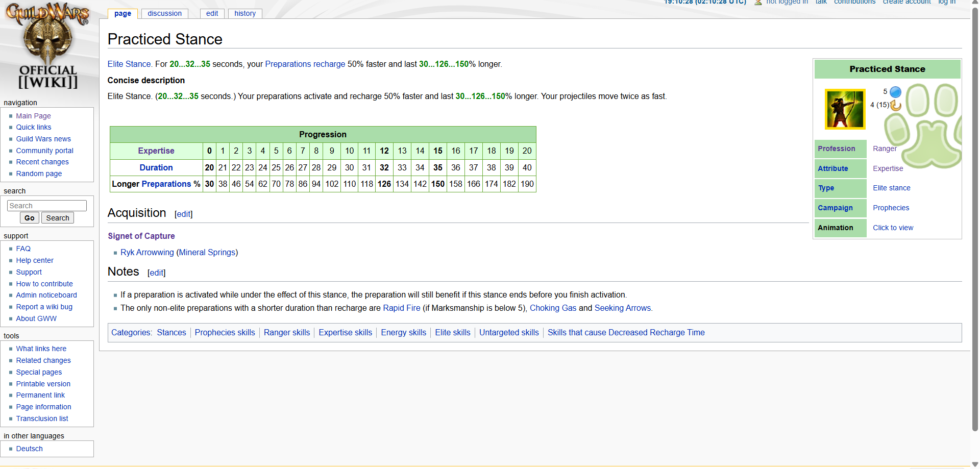Open the Support link in sidebar
The width and height of the screenshot is (980, 469).
(x=29, y=272)
